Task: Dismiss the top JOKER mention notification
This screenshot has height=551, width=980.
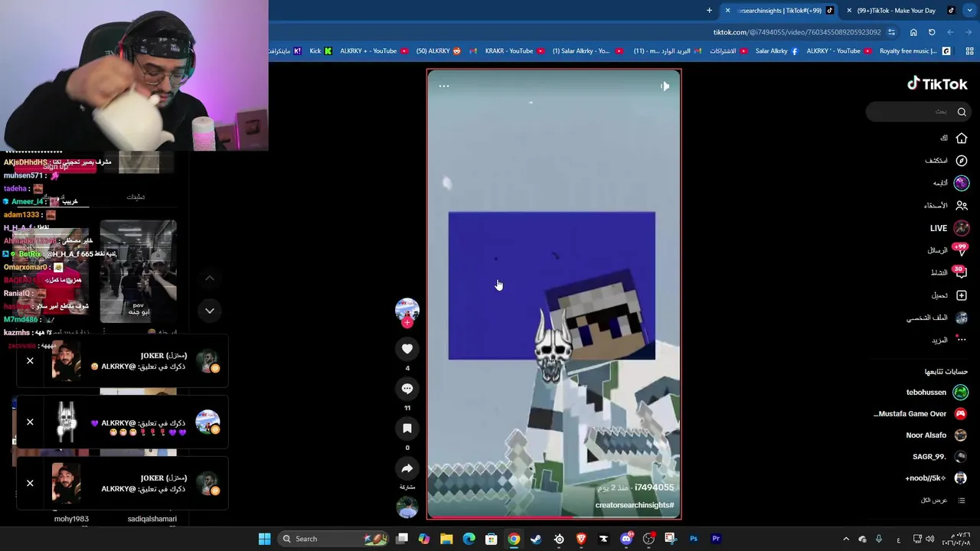Action: [x=30, y=360]
